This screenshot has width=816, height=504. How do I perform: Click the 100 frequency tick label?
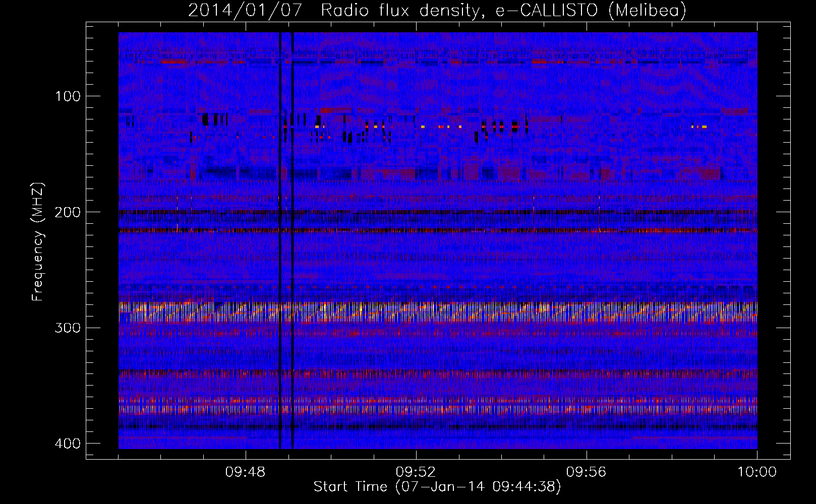pyautogui.click(x=68, y=96)
